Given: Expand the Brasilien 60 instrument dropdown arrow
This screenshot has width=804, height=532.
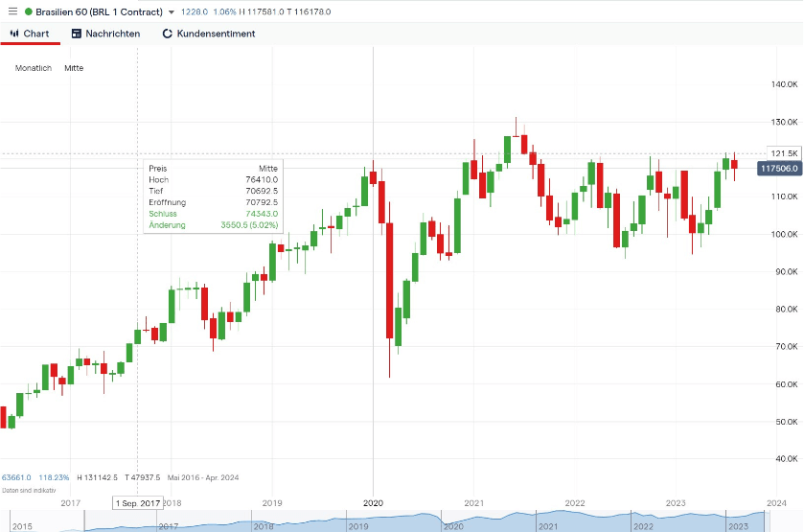Looking at the screenshot, I should point(172,12).
